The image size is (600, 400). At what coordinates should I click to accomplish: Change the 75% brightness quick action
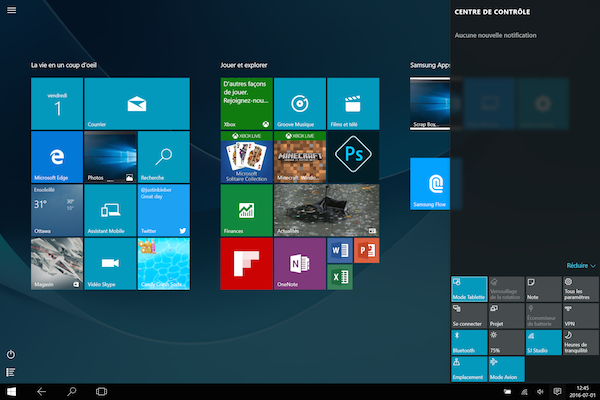(506, 343)
